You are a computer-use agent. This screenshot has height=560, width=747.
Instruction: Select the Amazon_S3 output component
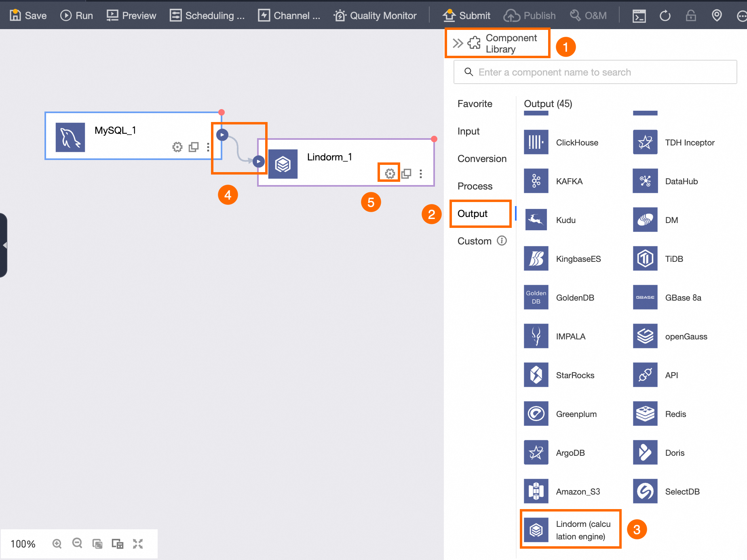click(x=578, y=491)
